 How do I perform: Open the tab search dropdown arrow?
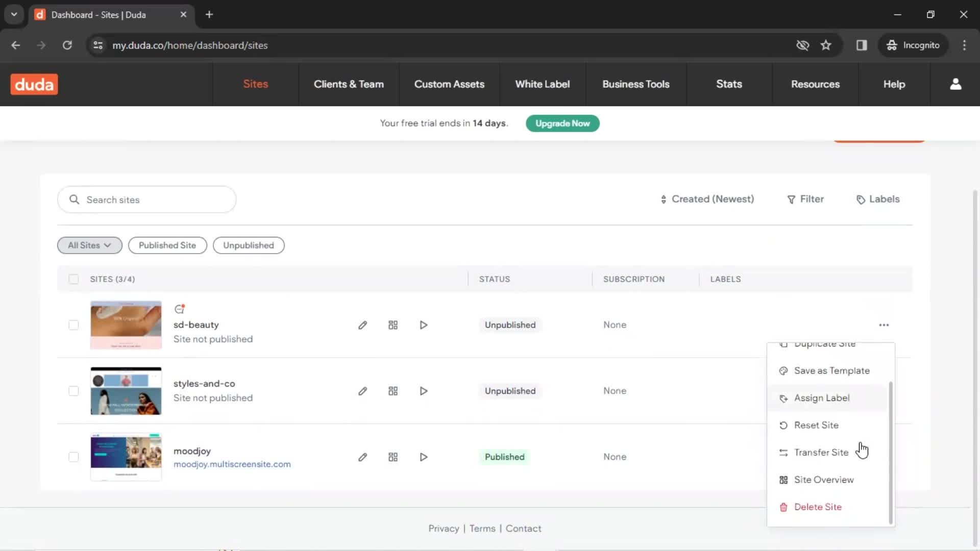[14, 14]
